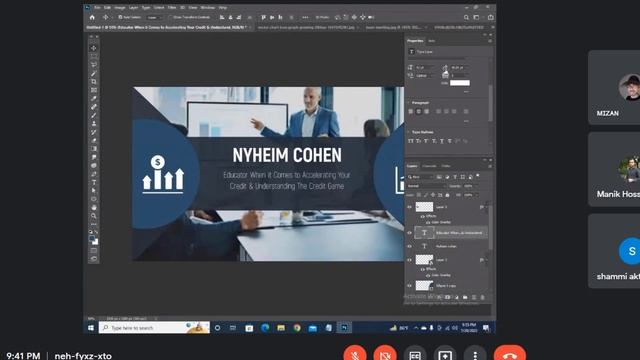Left-align text in Paragraph section

pos(411,111)
